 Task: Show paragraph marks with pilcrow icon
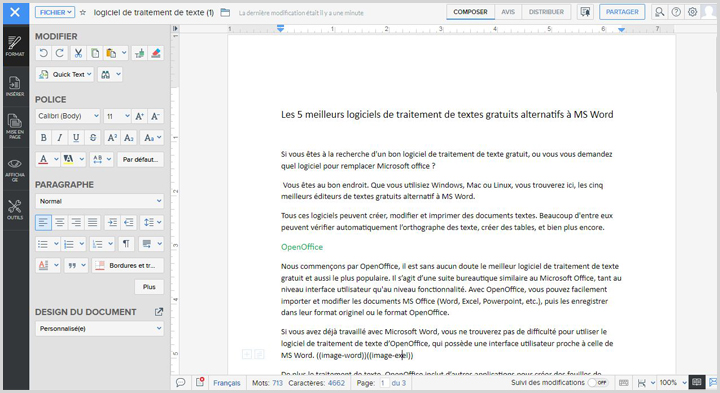(x=126, y=244)
